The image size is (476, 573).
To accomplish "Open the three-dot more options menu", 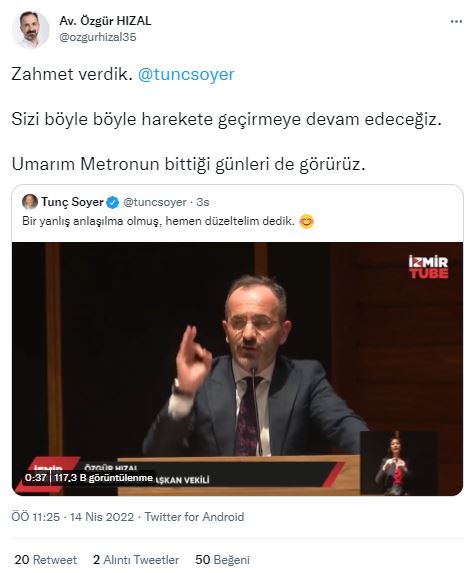I will [x=456, y=22].
